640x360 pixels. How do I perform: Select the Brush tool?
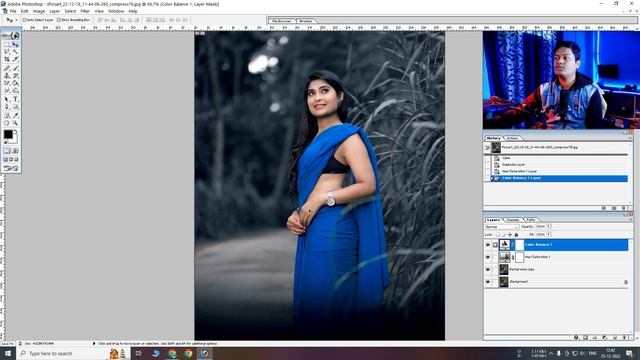pyautogui.click(x=15, y=68)
